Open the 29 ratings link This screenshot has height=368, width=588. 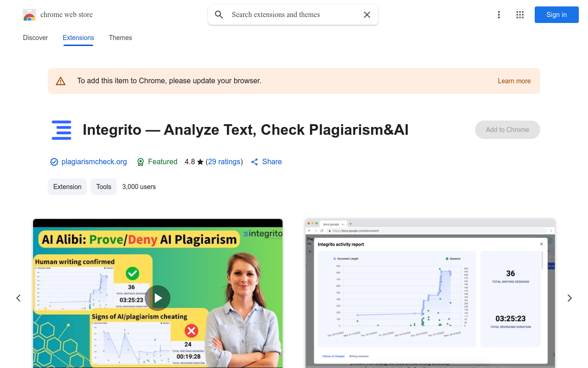tap(224, 161)
